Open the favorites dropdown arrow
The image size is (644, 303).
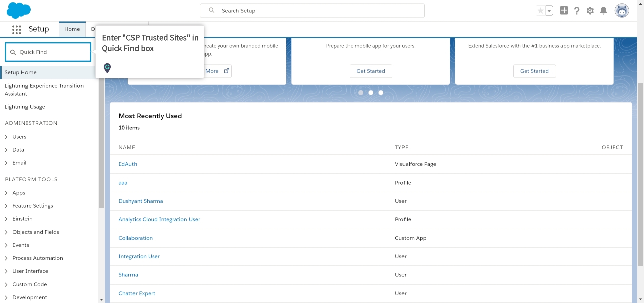[549, 10]
